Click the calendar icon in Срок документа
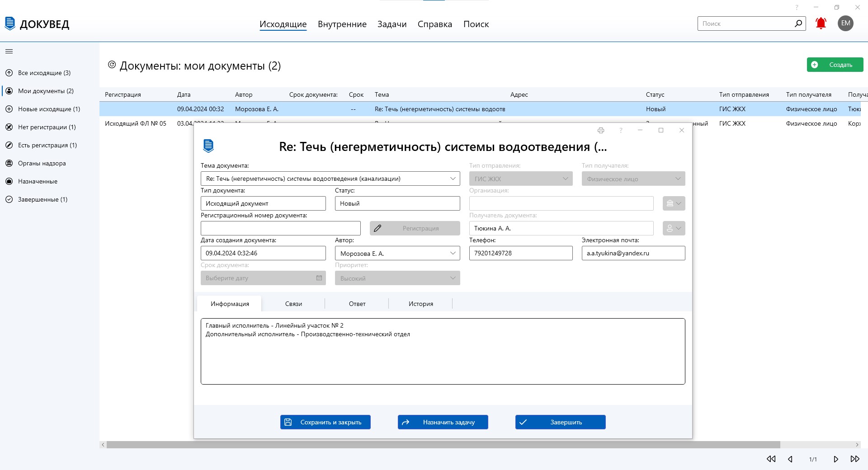The image size is (868, 470). [x=319, y=278]
